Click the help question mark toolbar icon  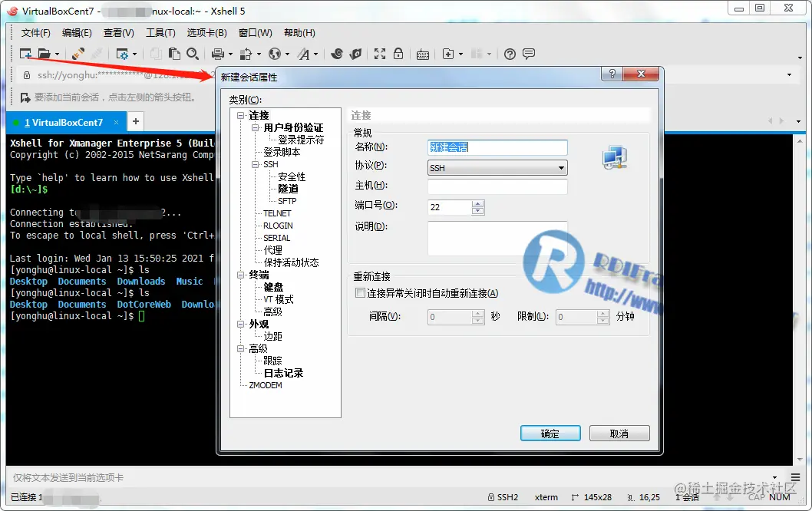tap(509, 54)
